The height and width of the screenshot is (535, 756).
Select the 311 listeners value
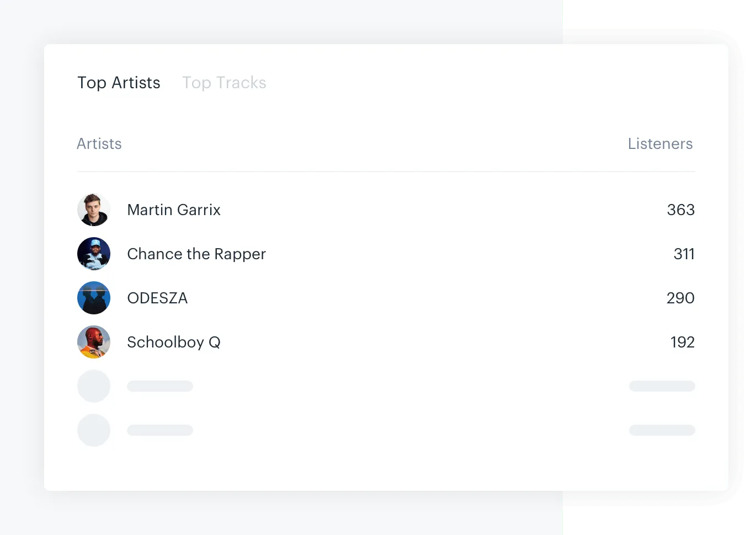click(x=684, y=254)
